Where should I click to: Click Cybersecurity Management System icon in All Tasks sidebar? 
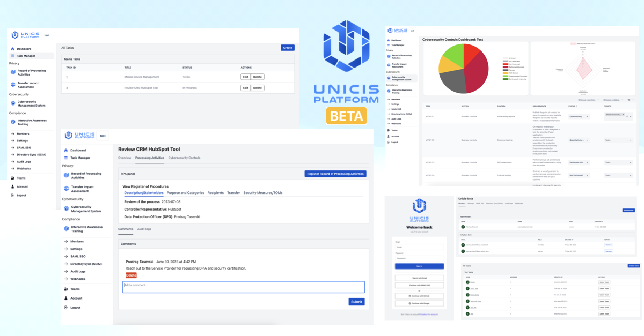point(13,103)
